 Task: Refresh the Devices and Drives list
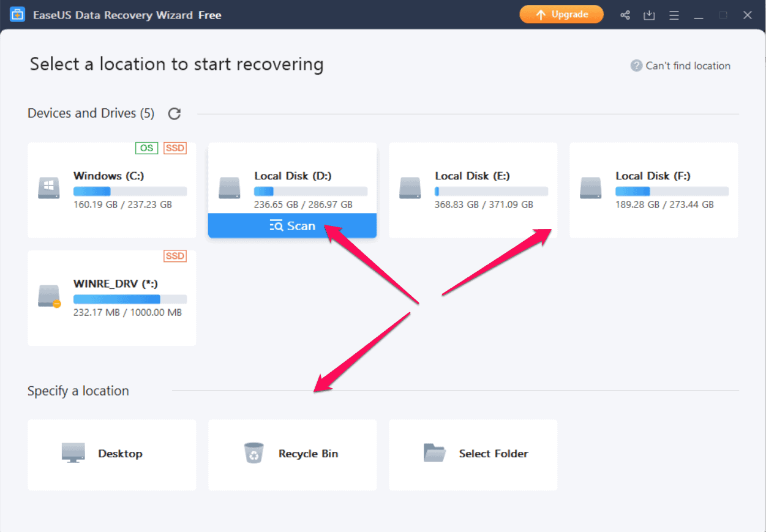pyautogui.click(x=175, y=113)
